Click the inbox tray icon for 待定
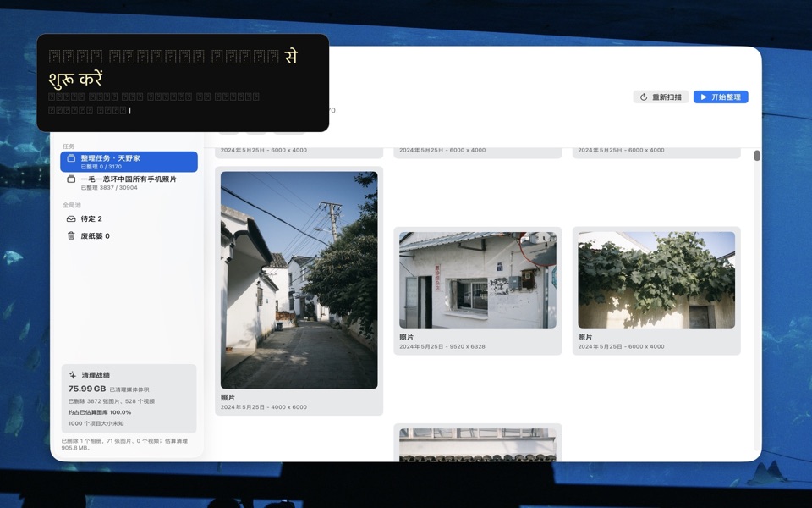812x508 pixels. (x=71, y=218)
